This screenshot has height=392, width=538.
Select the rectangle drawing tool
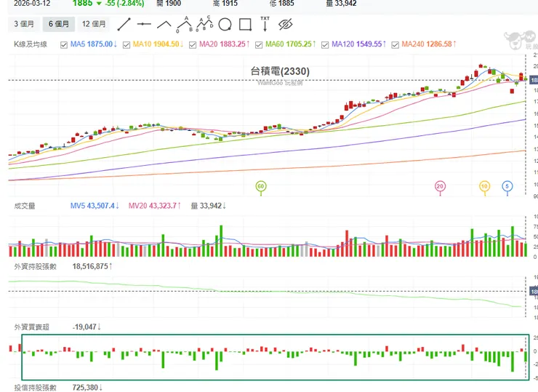245,25
